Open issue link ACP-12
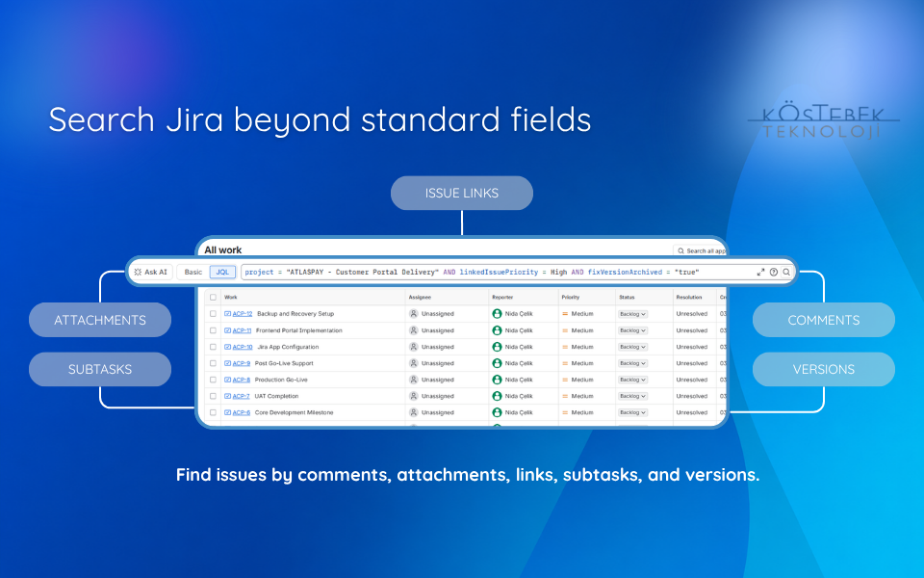 (x=243, y=314)
